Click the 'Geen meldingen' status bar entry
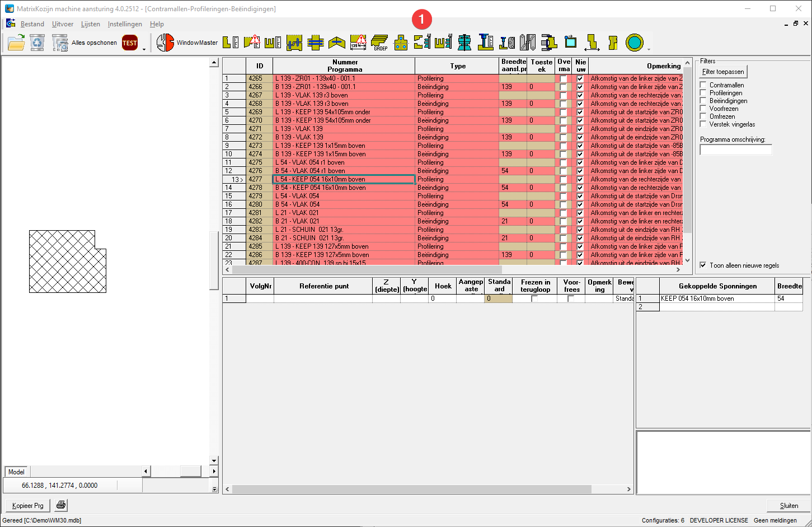Screen dimensions: 812x527 coord(775,520)
